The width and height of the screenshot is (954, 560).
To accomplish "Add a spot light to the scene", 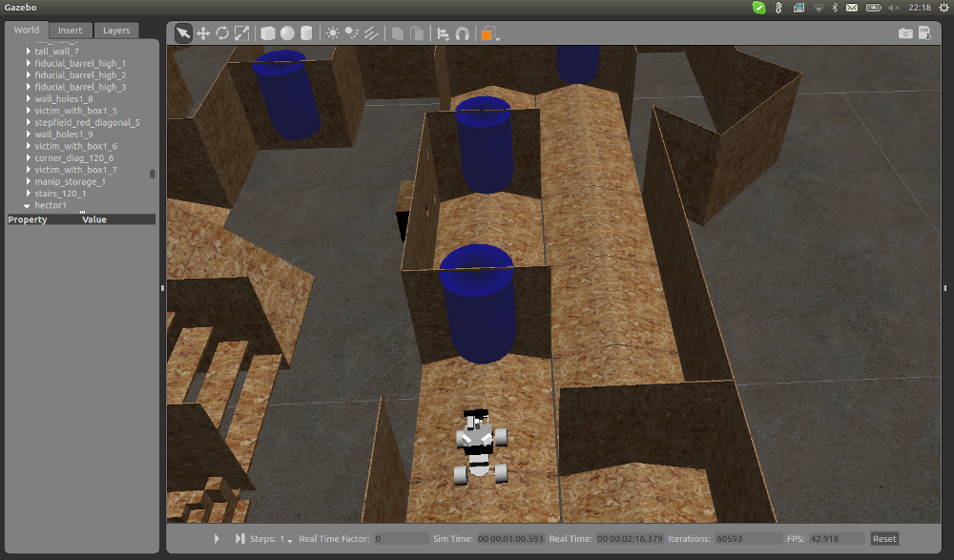I will click(350, 32).
